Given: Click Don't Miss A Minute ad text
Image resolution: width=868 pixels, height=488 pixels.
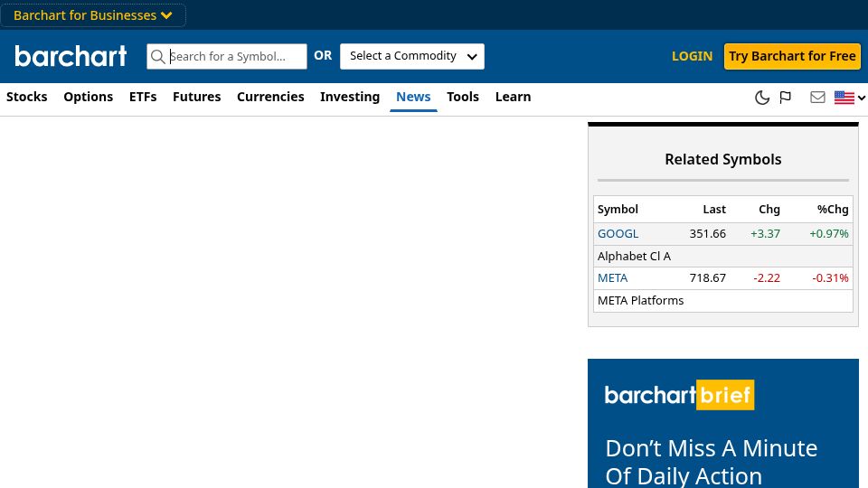Looking at the screenshot, I should point(712,462).
